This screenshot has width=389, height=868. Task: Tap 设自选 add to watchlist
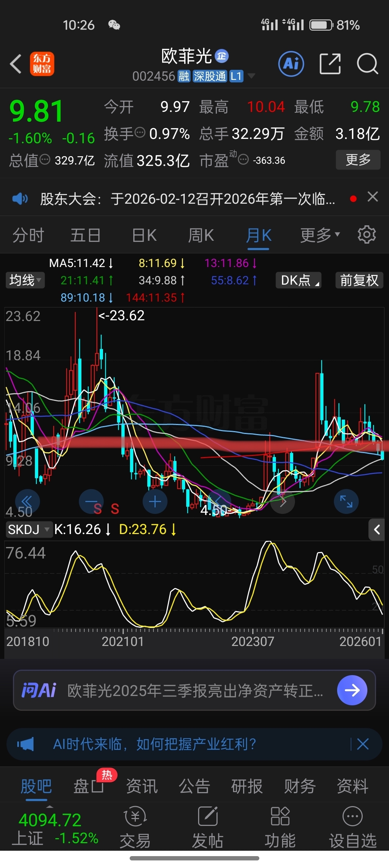[353, 826]
